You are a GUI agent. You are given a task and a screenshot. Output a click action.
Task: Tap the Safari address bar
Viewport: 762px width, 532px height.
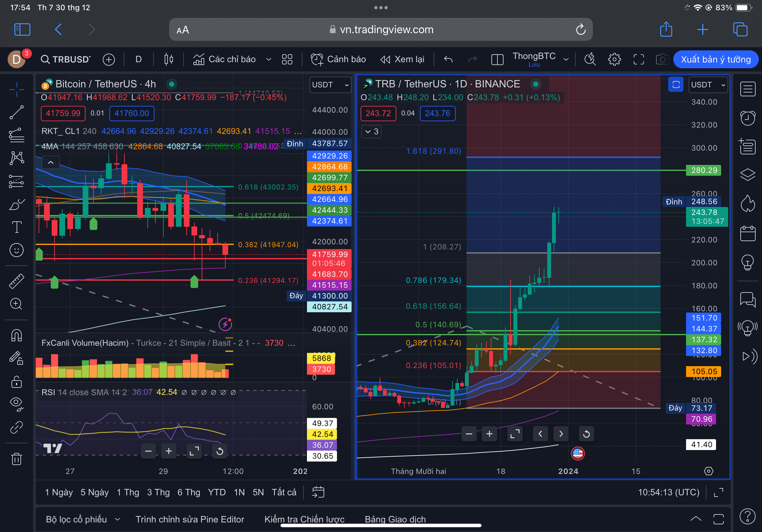coord(381,30)
